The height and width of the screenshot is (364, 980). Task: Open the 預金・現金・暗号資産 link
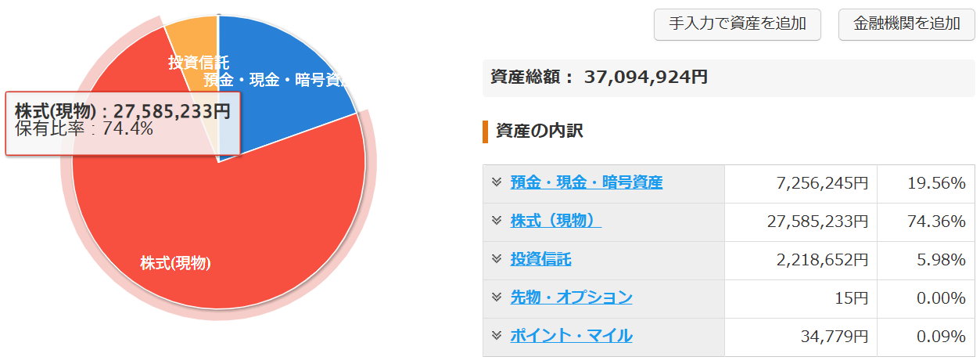pyautogui.click(x=586, y=183)
